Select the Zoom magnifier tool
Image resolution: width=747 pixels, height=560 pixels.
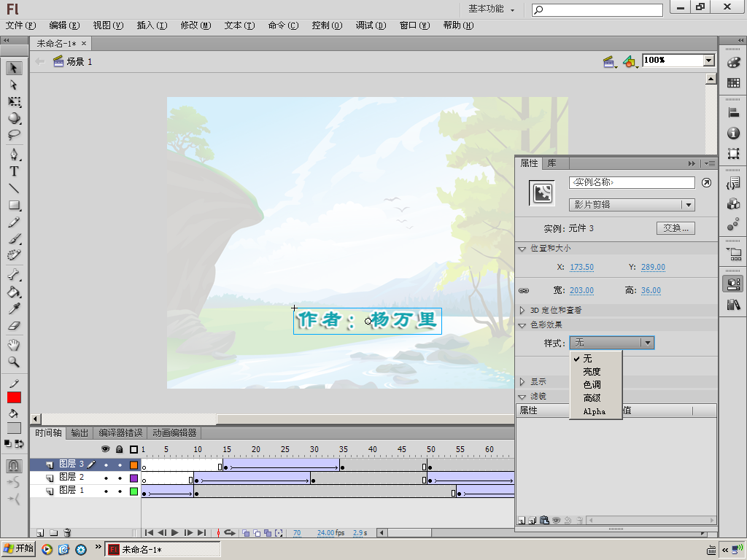14,362
